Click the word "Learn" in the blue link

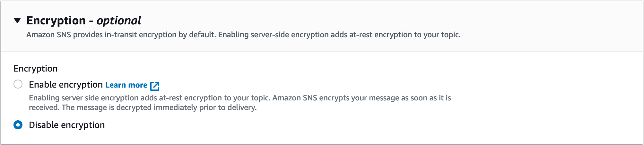116,85
